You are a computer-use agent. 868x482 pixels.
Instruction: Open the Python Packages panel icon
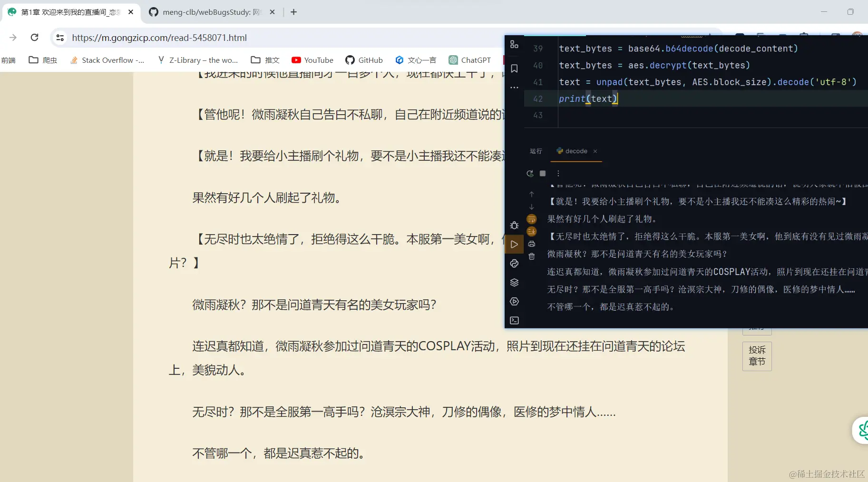[515, 264]
